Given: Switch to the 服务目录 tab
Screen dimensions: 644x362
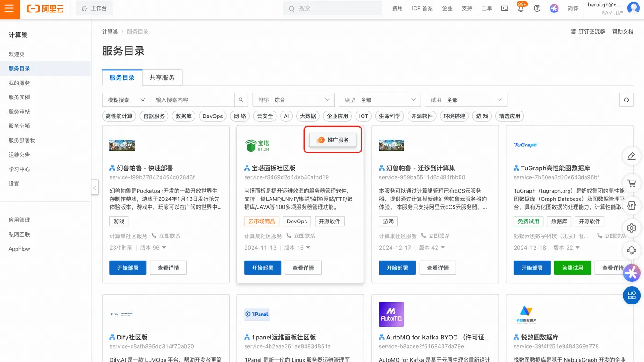Looking at the screenshot, I should pos(122,77).
